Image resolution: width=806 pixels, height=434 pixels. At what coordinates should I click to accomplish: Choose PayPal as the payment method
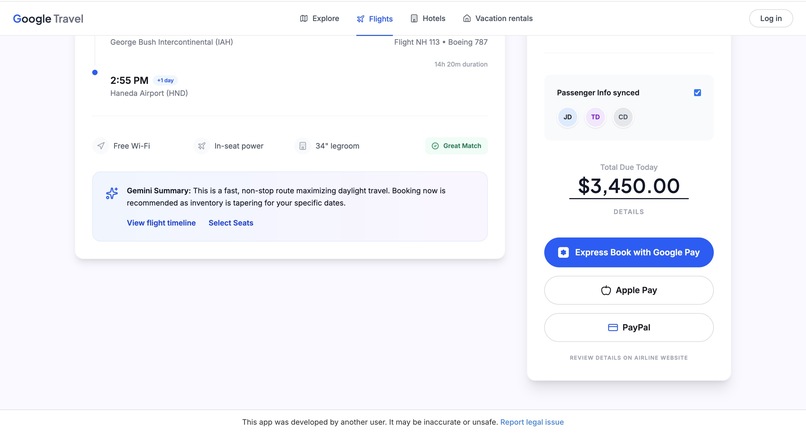tap(629, 328)
